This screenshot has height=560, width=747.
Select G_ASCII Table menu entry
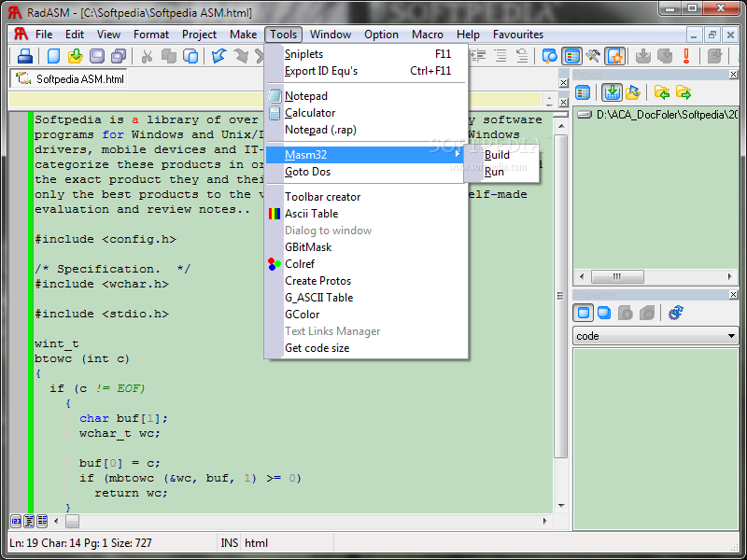pos(366,298)
